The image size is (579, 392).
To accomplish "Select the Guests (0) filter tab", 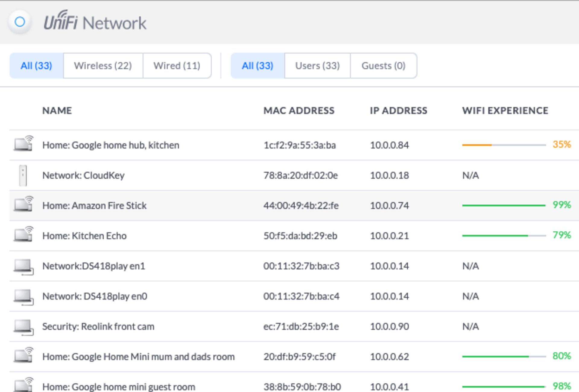I will (383, 66).
